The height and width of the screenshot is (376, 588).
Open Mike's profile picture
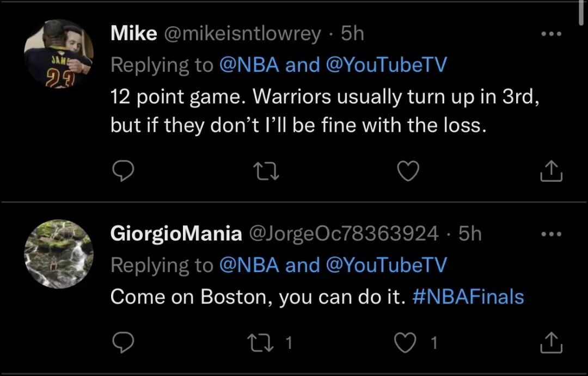point(59,54)
